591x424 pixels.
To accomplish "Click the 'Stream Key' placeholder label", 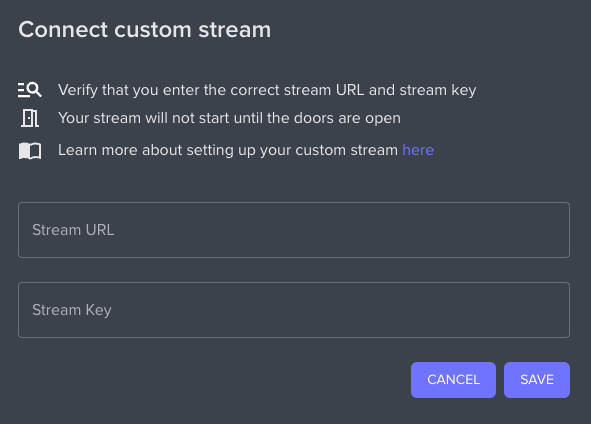I will pos(72,310).
